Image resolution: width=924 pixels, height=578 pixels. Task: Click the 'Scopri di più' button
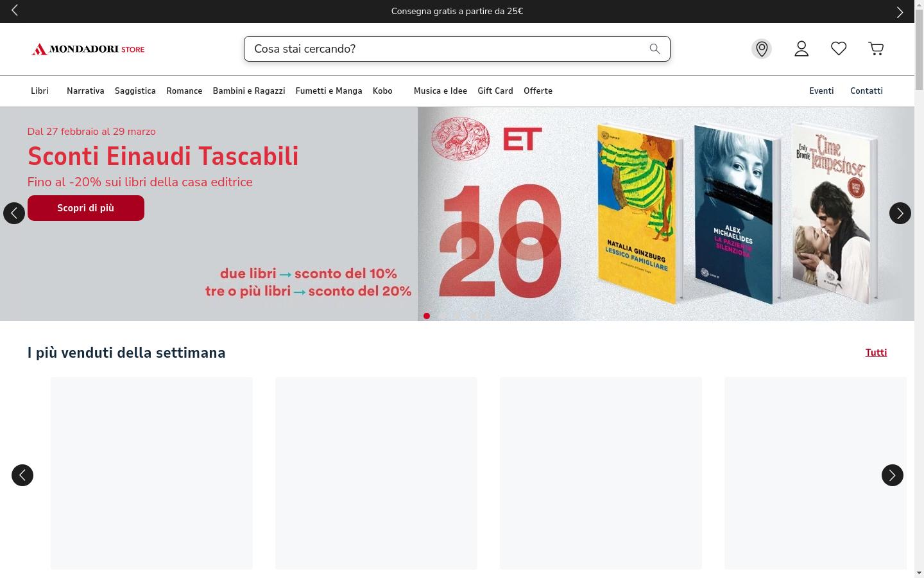[86, 208]
